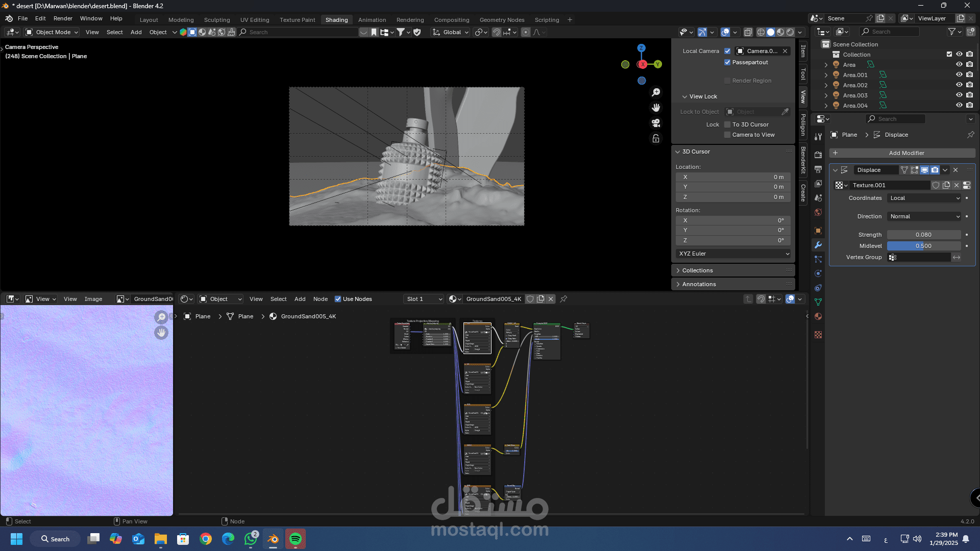Click the Midlevel slider field

click(923, 246)
